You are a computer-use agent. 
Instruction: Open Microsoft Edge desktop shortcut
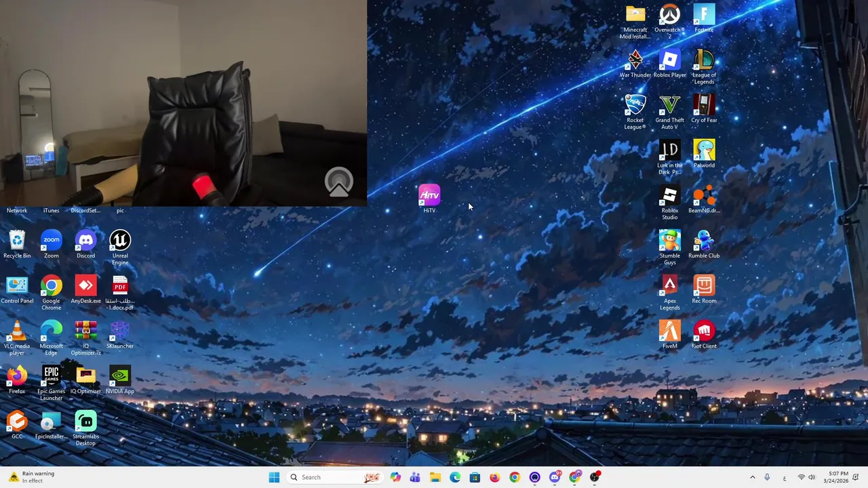tap(52, 338)
